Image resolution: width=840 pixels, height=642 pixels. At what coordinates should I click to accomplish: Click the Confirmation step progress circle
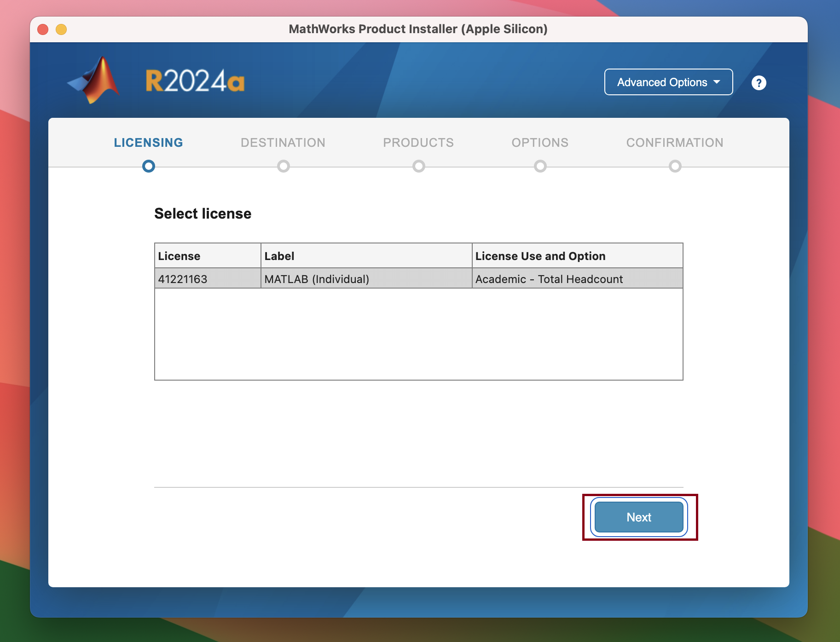[x=675, y=166]
